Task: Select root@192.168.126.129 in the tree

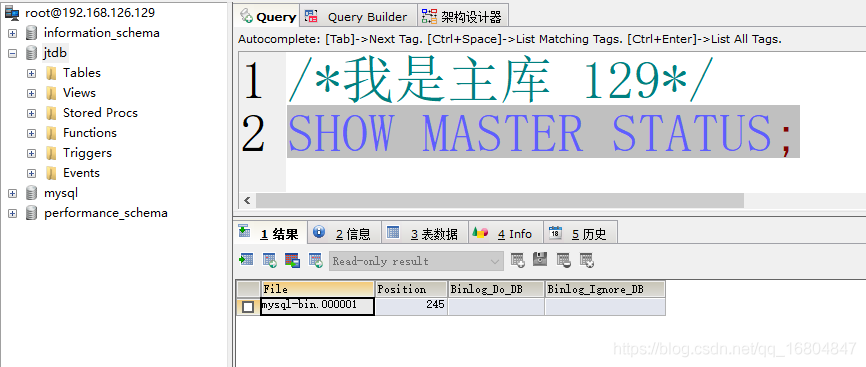Action: pyautogui.click(x=90, y=13)
